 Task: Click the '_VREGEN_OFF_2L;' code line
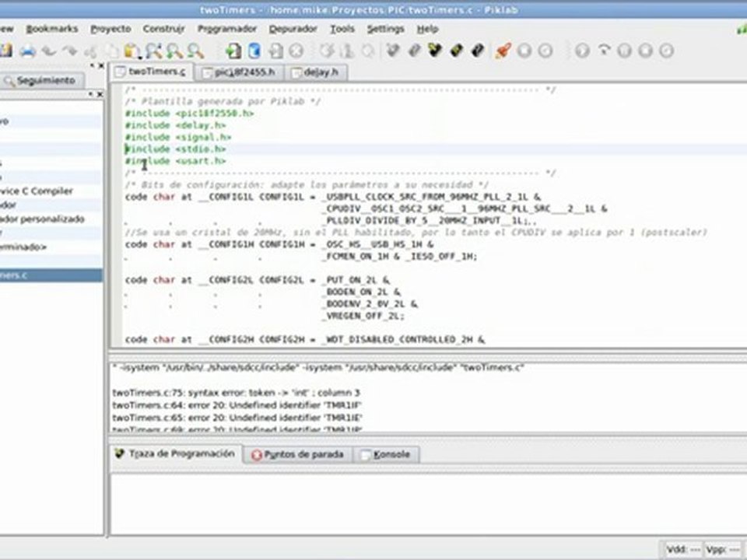[x=363, y=316]
